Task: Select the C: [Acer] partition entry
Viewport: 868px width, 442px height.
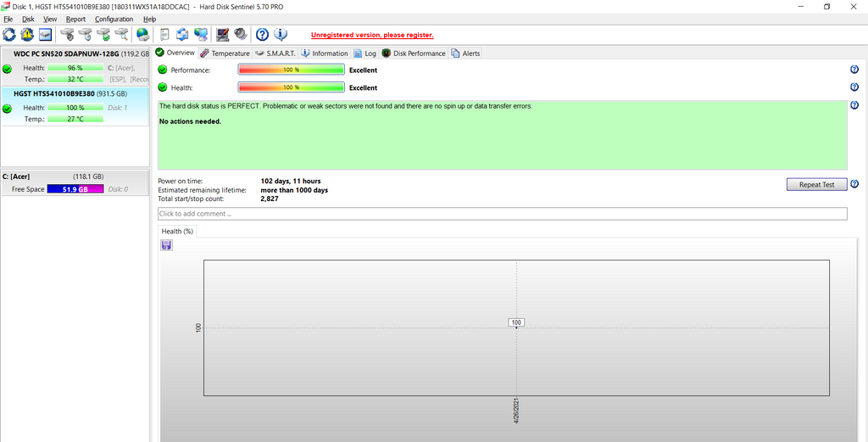Action: (75, 182)
